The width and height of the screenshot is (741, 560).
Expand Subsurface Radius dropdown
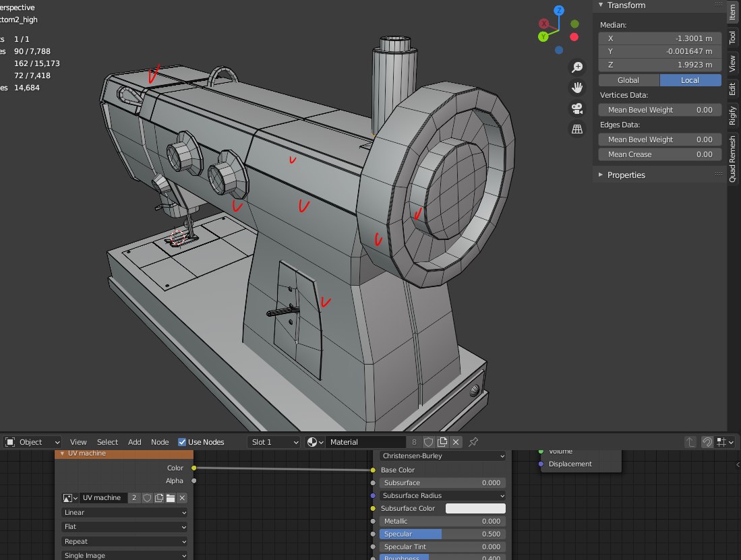coord(442,495)
